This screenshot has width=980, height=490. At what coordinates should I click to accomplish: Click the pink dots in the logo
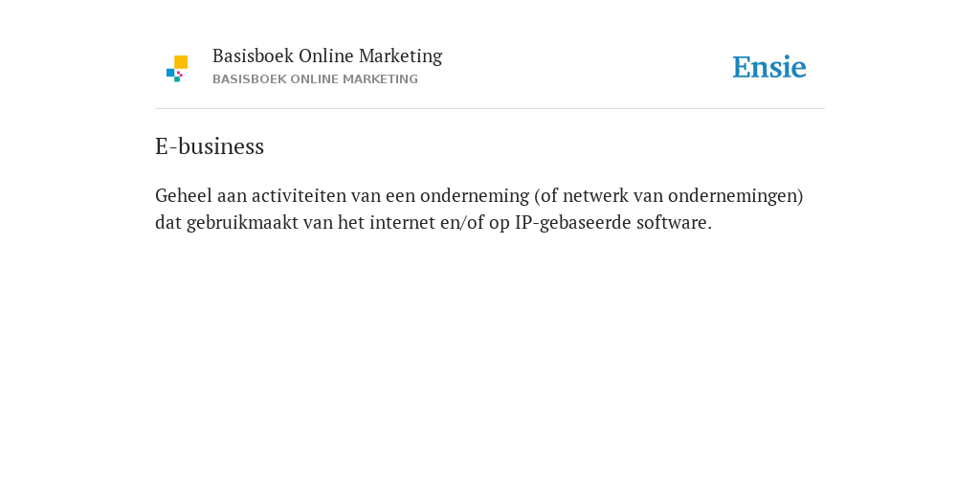tap(180, 74)
